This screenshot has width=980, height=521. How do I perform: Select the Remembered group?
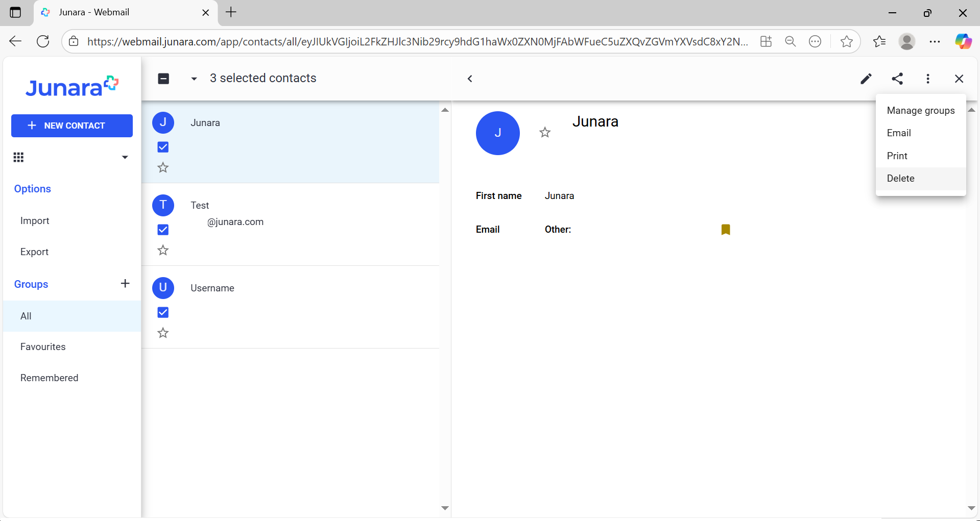pyautogui.click(x=72, y=378)
